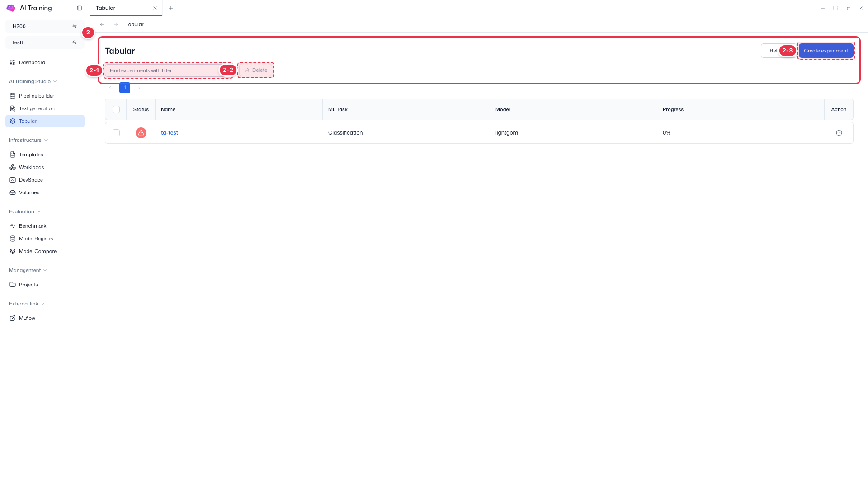Open Model Compare page

pos(45,251)
